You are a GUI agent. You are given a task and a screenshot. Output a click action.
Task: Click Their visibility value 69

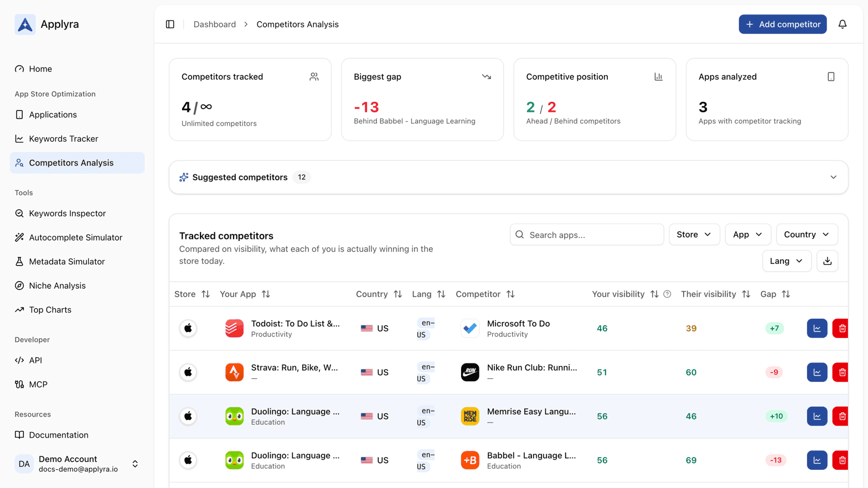click(x=691, y=460)
